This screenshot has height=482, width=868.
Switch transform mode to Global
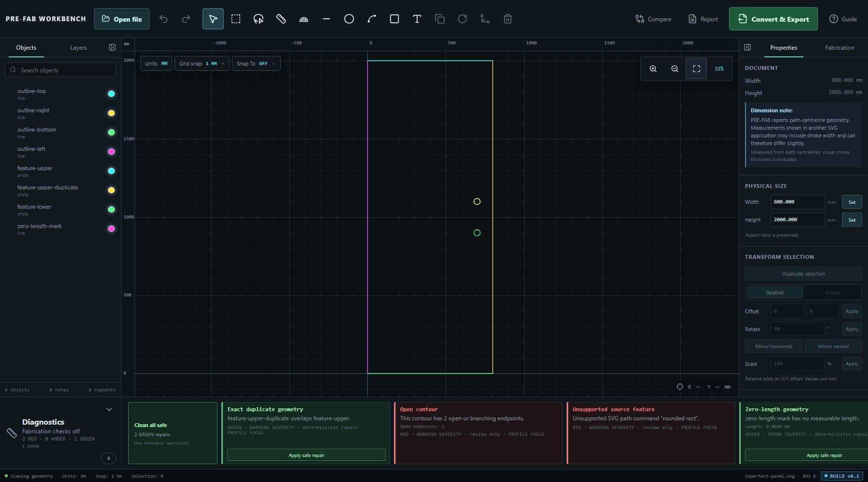tap(832, 293)
